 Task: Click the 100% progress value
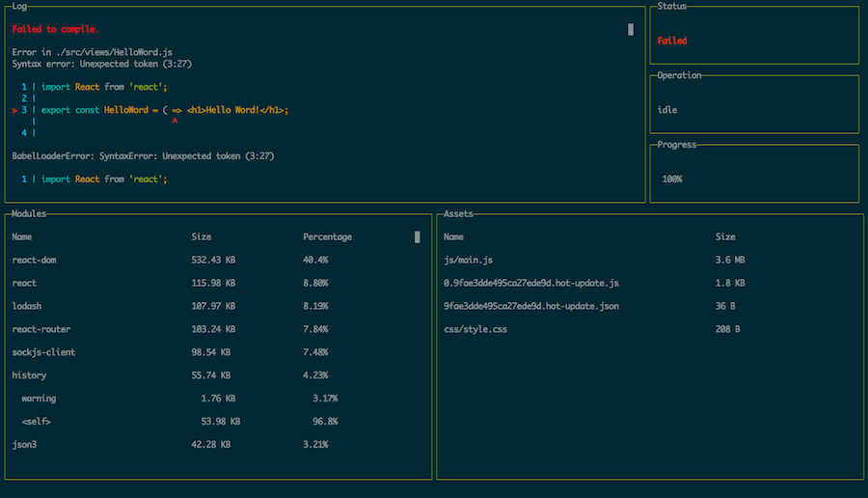point(672,180)
